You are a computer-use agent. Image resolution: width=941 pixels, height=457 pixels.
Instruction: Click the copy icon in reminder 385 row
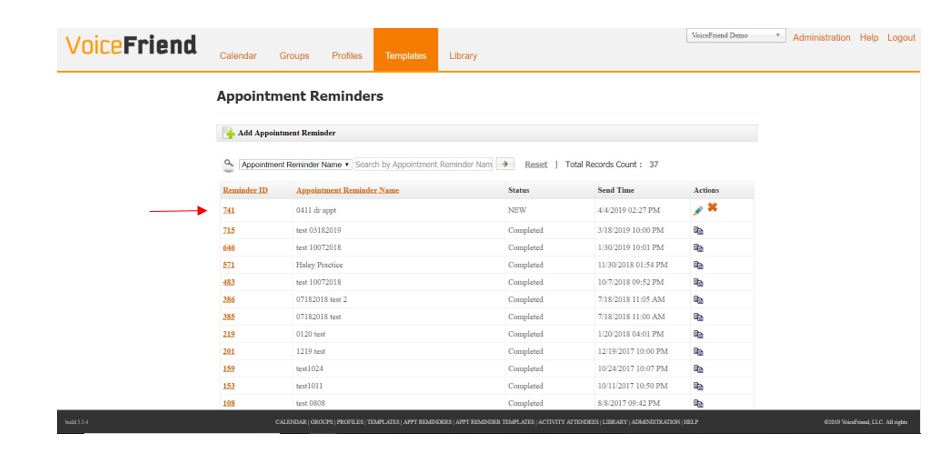point(699,317)
